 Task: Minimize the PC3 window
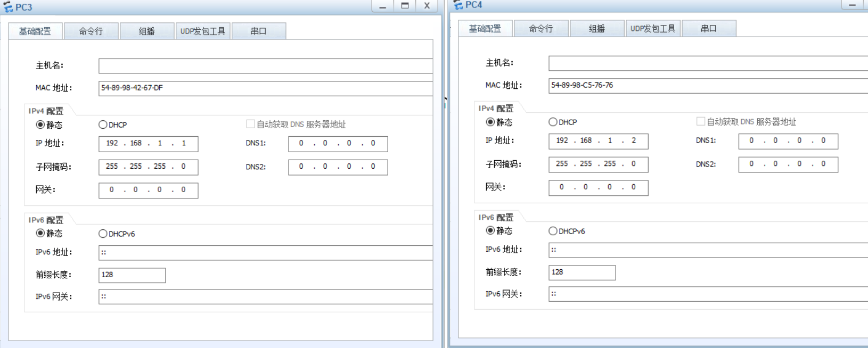(382, 6)
